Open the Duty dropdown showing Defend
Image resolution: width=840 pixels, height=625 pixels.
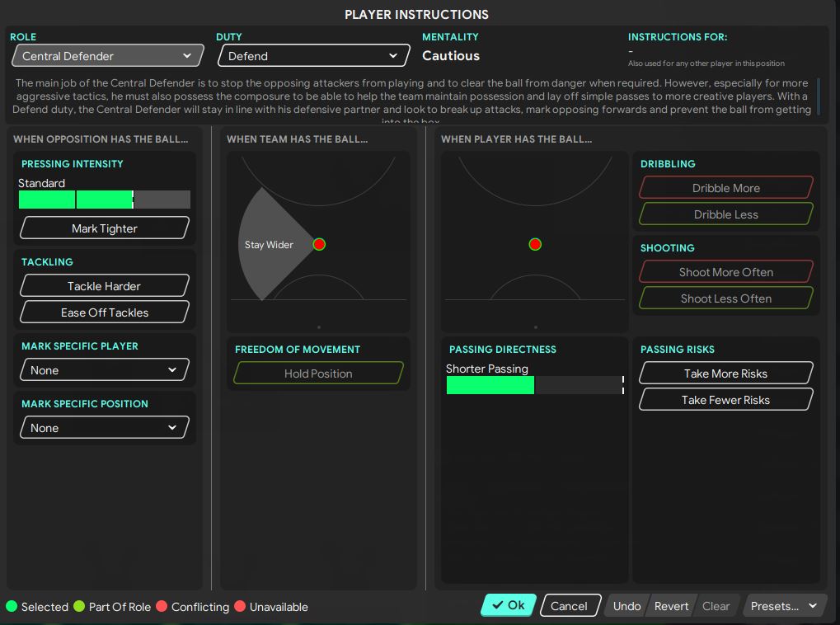point(313,56)
